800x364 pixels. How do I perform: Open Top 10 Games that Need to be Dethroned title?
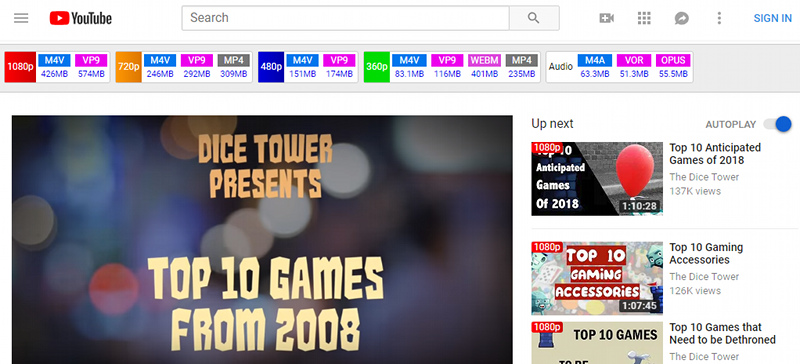coord(722,333)
